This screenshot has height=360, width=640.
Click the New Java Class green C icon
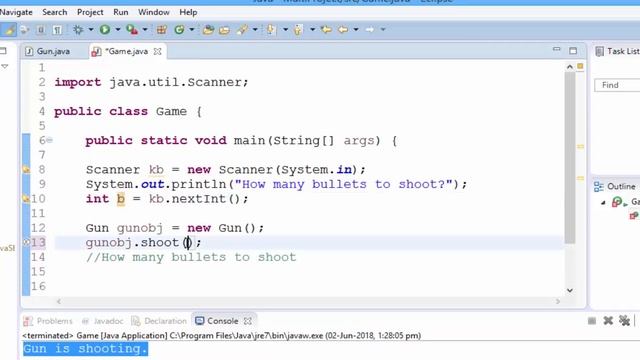(x=179, y=29)
